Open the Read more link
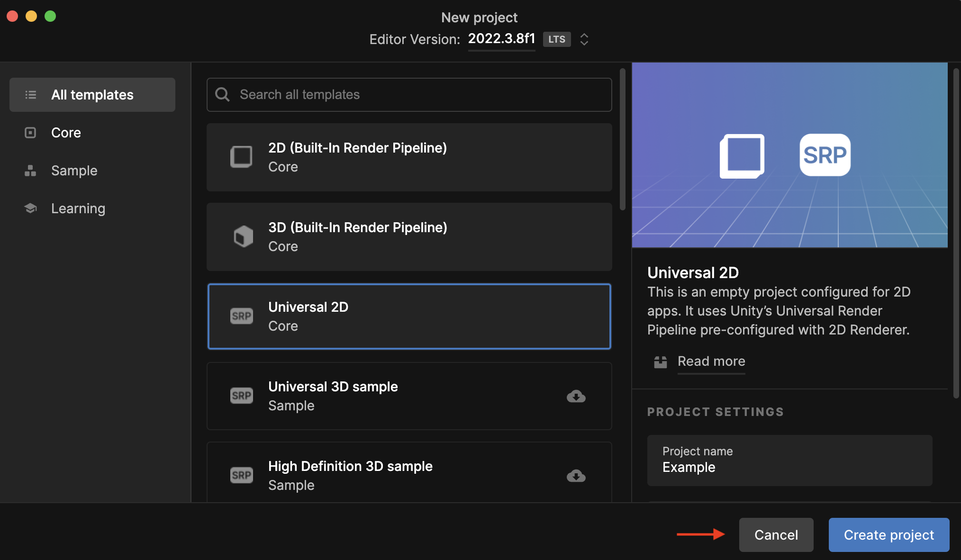The image size is (961, 560). [x=711, y=361]
